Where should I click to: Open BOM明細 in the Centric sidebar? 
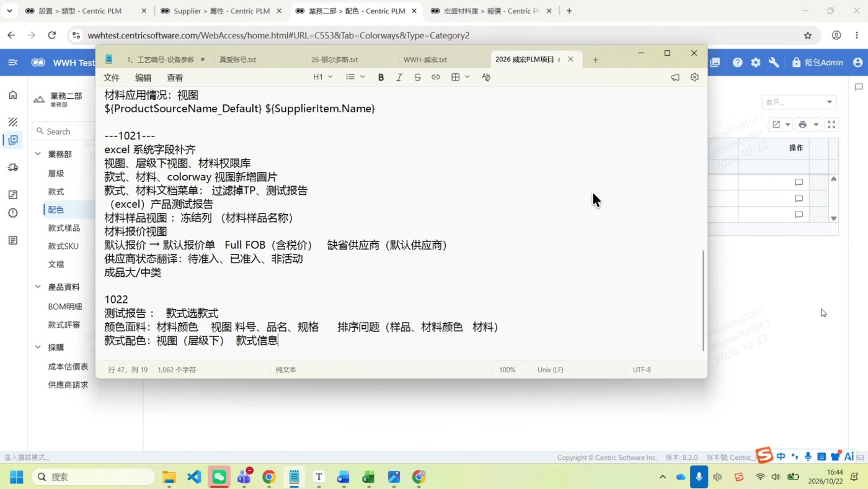[65, 307]
